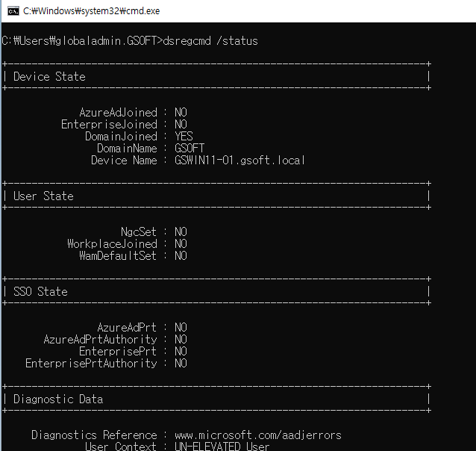Click the EnterprisePrt label

point(118,352)
